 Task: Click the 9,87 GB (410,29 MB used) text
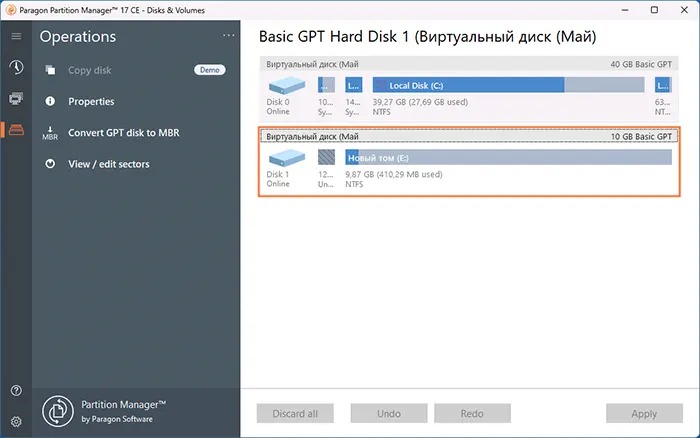394,174
